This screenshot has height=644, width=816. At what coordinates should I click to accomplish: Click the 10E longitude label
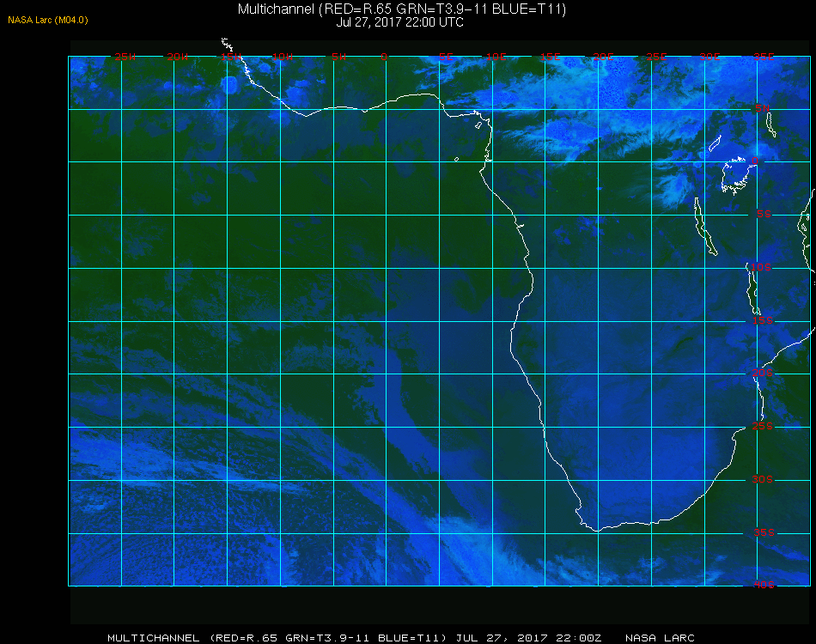coord(496,57)
